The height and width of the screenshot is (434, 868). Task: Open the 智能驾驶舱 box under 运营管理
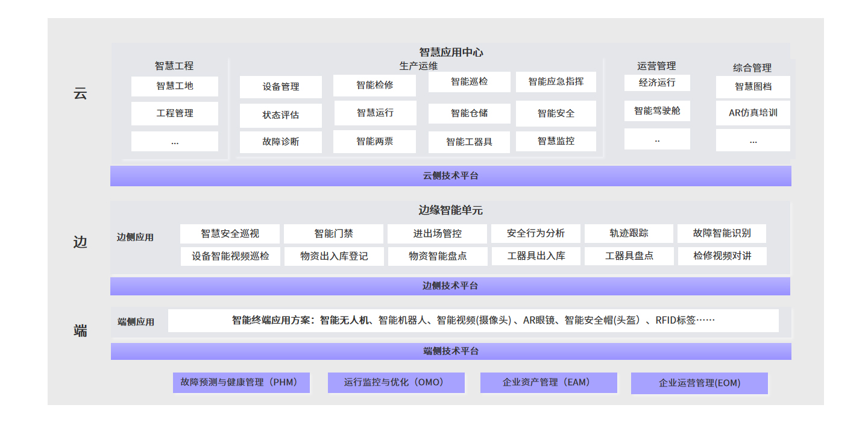pos(657,111)
